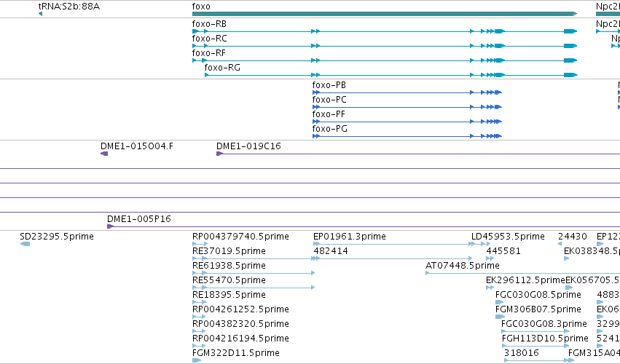Click the RP004379740.5prime EST label

[x=240, y=237]
